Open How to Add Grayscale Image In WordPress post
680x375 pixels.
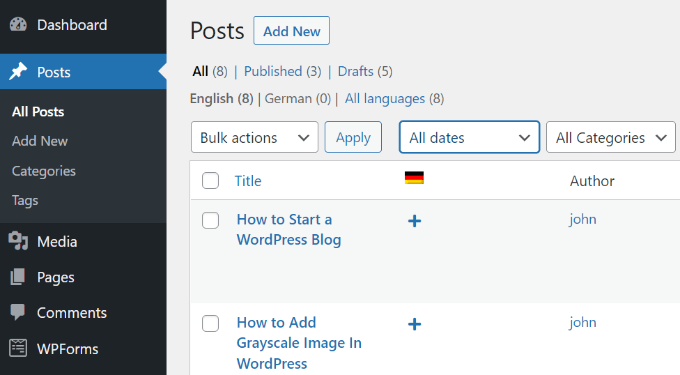[x=299, y=343]
